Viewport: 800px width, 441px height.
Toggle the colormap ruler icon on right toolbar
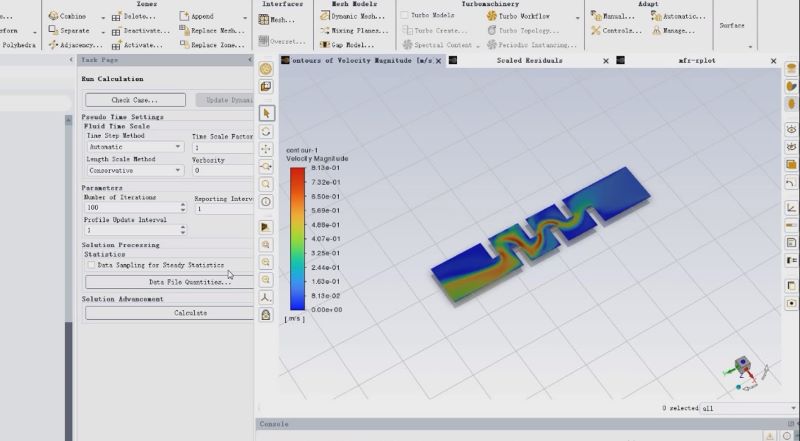coord(791,225)
